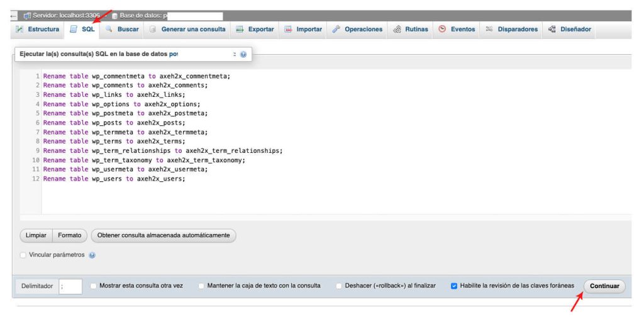Click line with wp_commentmeta rename
The width and height of the screenshot is (644, 319).
click(x=136, y=76)
